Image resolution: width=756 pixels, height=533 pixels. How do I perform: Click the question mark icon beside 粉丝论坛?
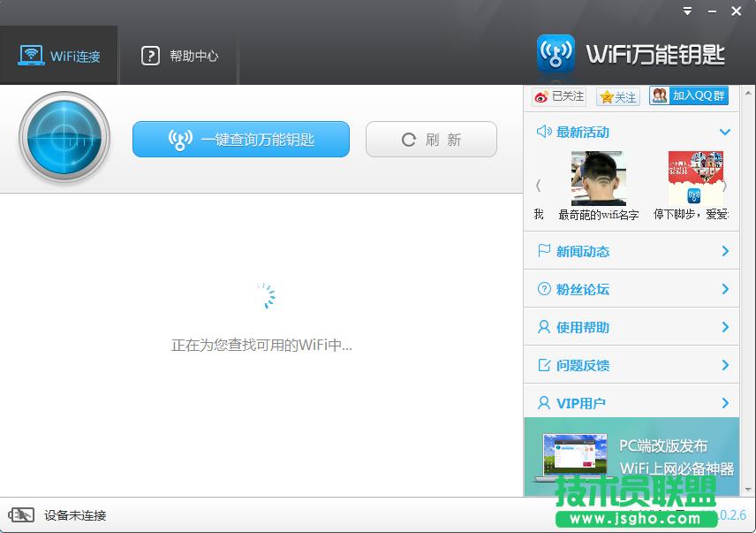[x=542, y=289]
